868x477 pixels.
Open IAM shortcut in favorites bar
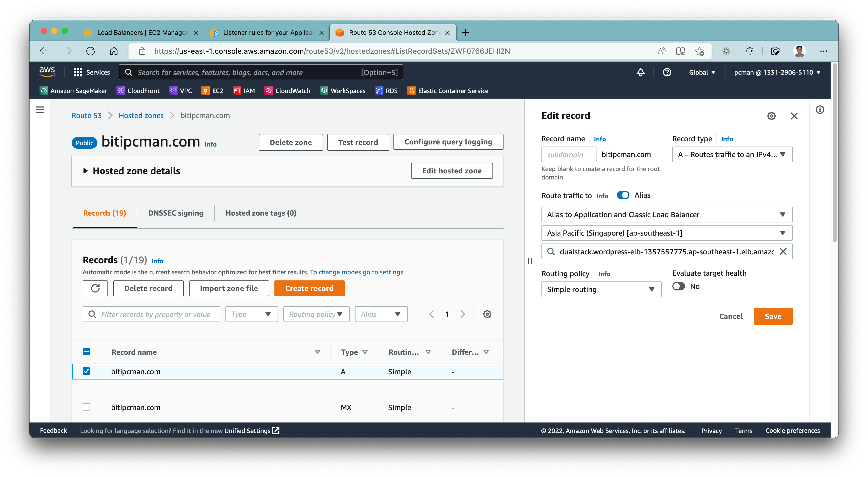point(244,91)
